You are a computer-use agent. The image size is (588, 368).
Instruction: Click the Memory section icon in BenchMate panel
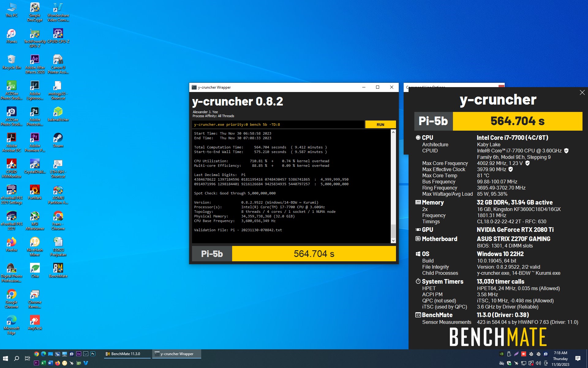click(418, 202)
